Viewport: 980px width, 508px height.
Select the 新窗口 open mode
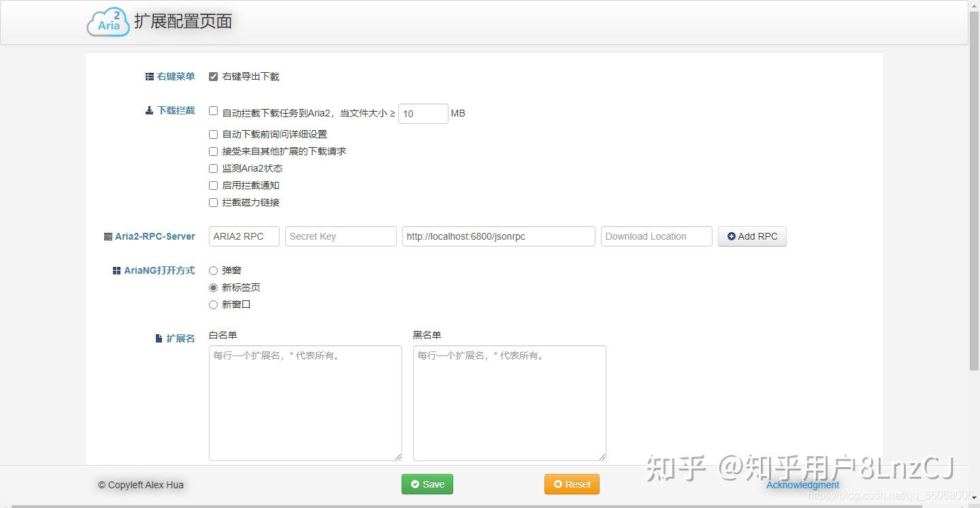click(x=213, y=304)
